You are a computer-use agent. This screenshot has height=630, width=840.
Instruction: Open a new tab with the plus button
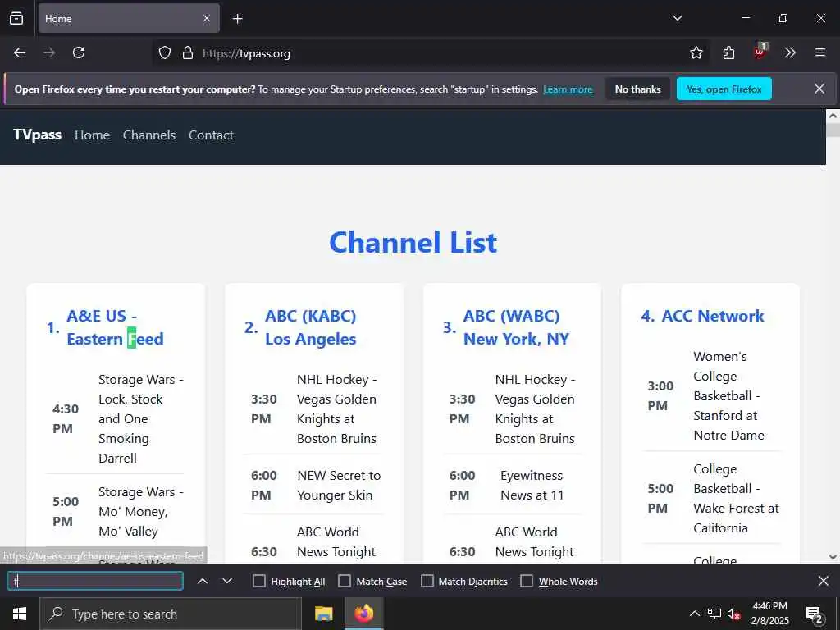(238, 19)
